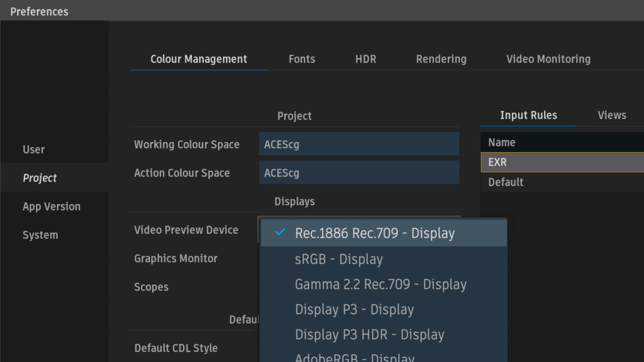Select the Input Rules tab

[528, 116]
